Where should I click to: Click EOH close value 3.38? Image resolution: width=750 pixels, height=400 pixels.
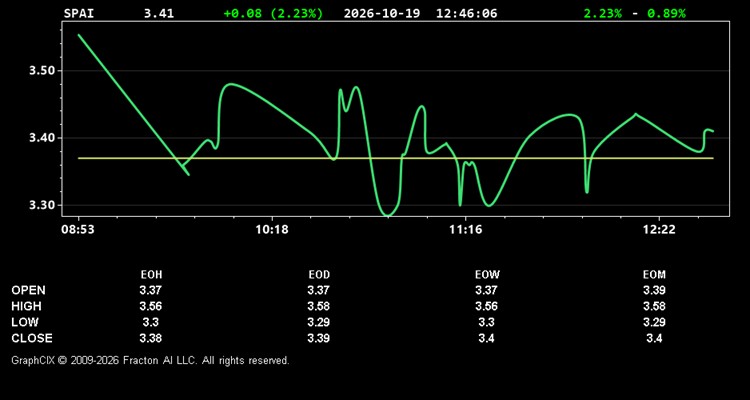151,338
